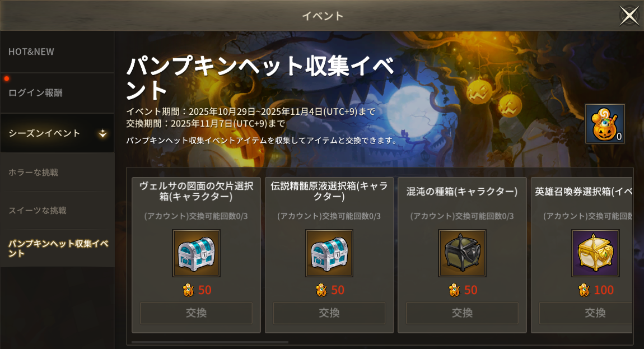Select the golden 英雄召喚券 box icon
Screen dimensions: 644x349
(595, 253)
